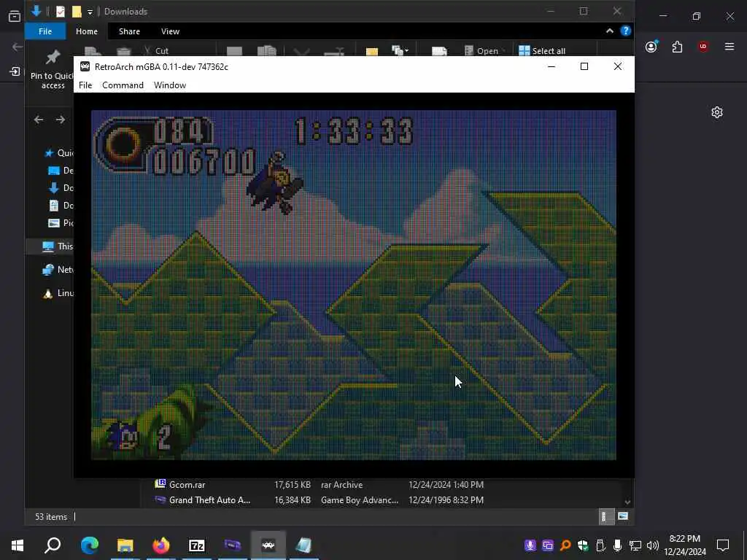
Task: Click the New folder icon in Explorer quick access toolbar
Action: click(76, 12)
